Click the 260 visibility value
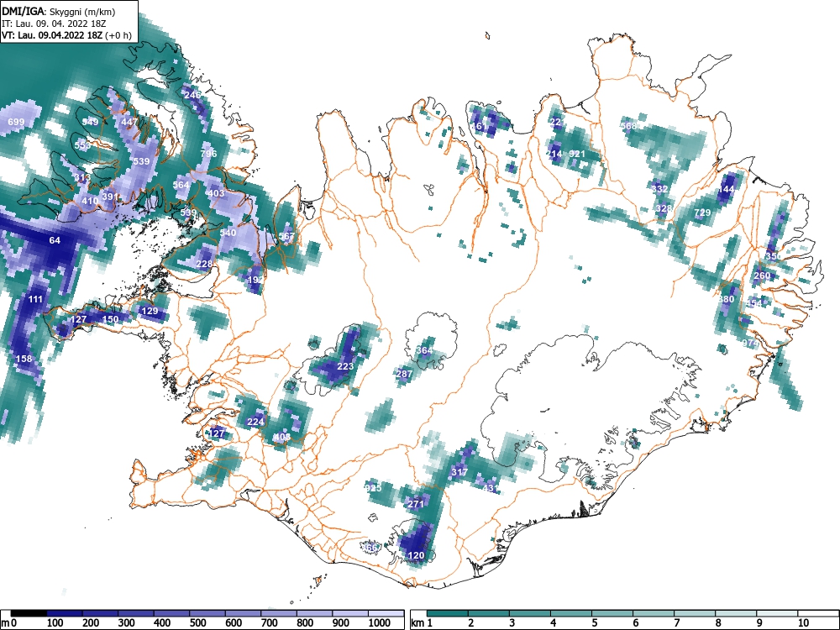This screenshot has width=840, height=630. coord(762,276)
